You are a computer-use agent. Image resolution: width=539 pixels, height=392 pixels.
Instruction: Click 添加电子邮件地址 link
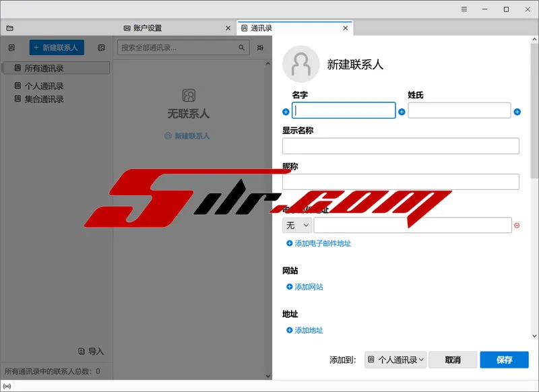point(319,243)
